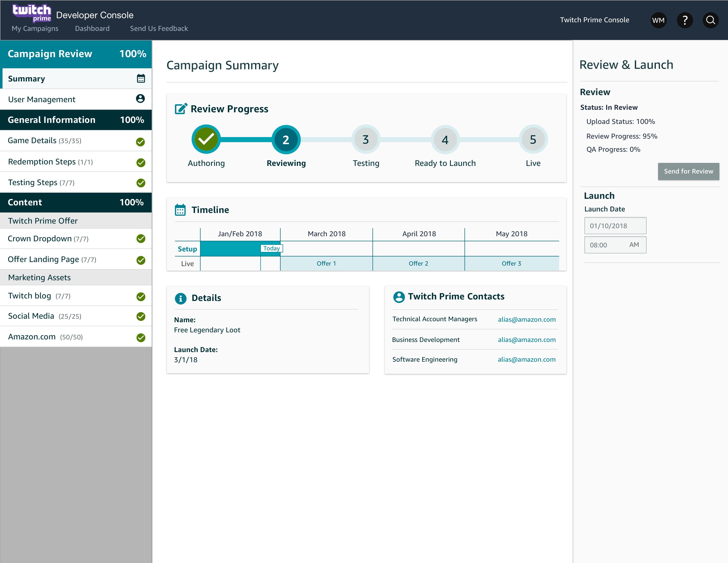
Task: Click the Setup bar in the timeline
Action: pyautogui.click(x=240, y=248)
